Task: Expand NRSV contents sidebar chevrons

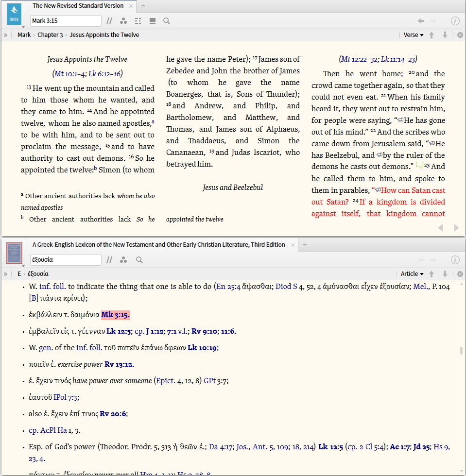Action: 5,35
